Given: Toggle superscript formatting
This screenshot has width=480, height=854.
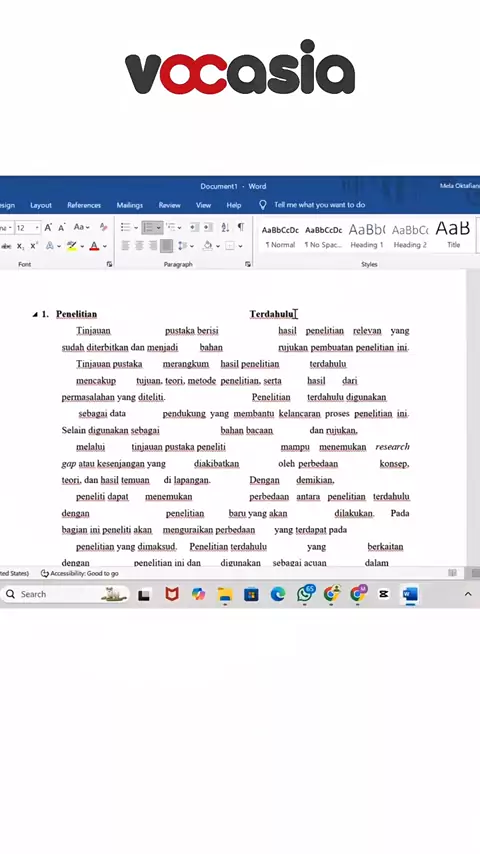Looking at the screenshot, I should (34, 246).
